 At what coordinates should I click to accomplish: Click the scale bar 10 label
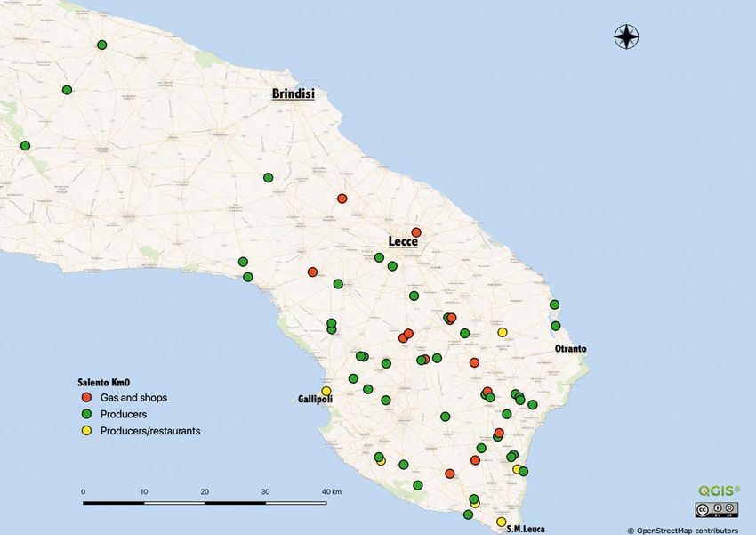[144, 491]
